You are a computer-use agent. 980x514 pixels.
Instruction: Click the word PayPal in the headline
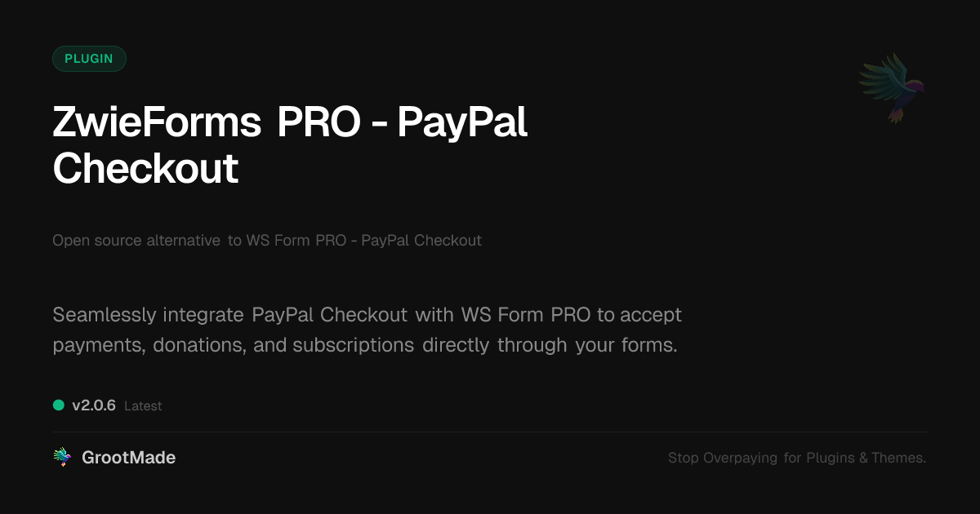462,123
